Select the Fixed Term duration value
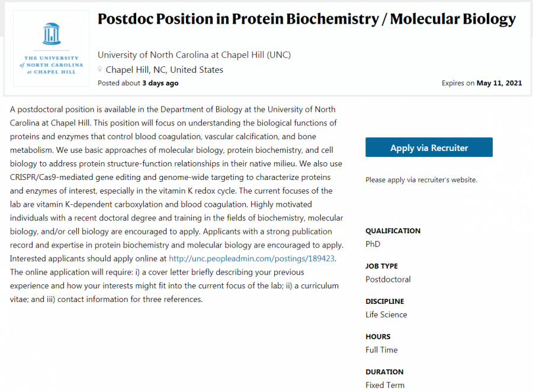The height and width of the screenshot is (392, 533). point(385,385)
